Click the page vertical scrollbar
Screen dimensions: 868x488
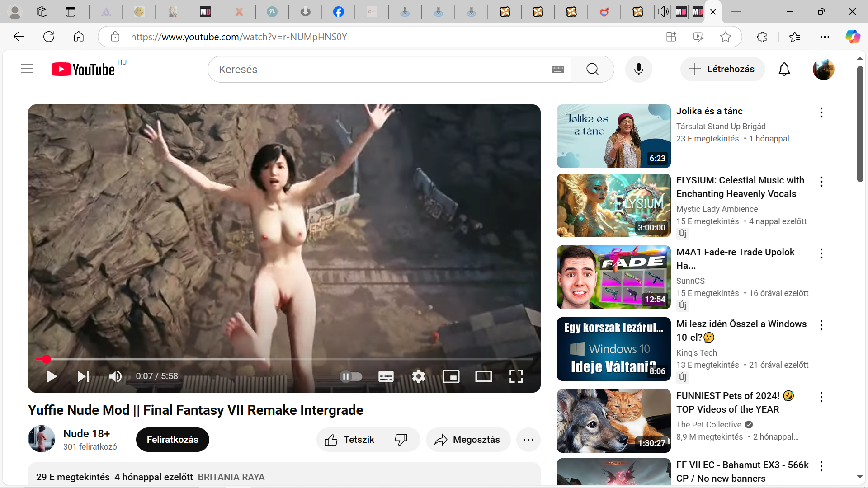point(859,124)
